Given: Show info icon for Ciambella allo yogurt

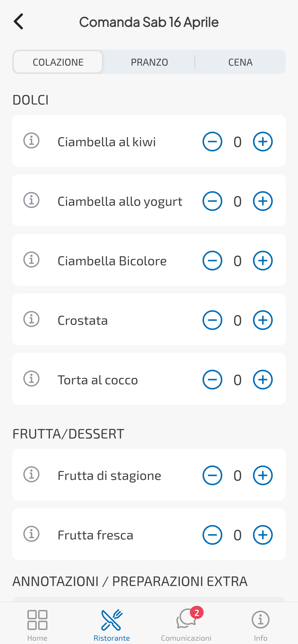Looking at the screenshot, I should 31,200.
